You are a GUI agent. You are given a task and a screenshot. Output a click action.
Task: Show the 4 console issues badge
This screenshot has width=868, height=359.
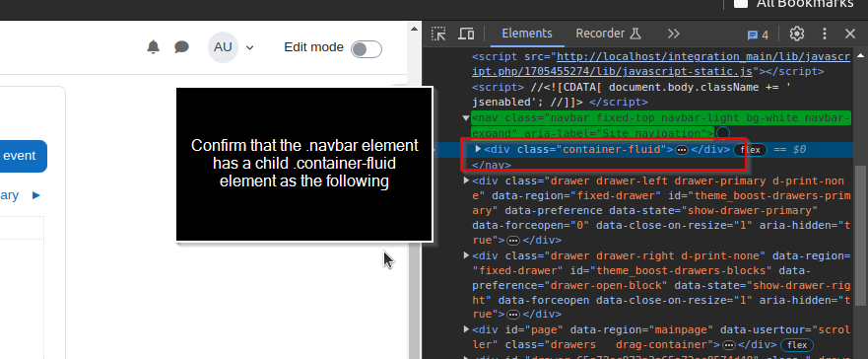[x=758, y=35]
